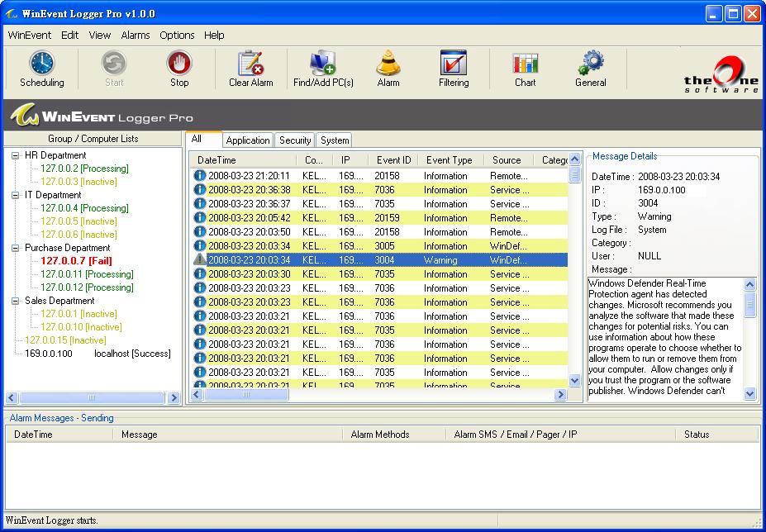Collapse the Sales Department group

pyautogui.click(x=16, y=301)
